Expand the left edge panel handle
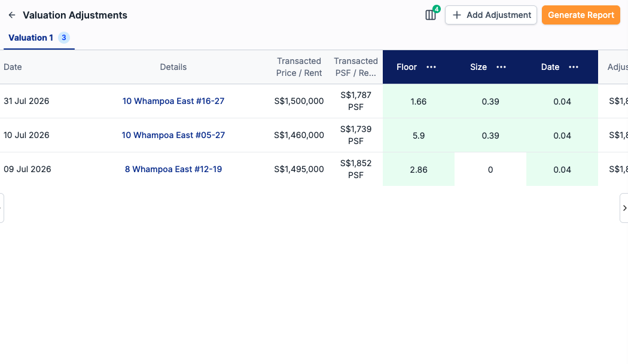Image resolution: width=628 pixels, height=364 pixels. [2, 208]
